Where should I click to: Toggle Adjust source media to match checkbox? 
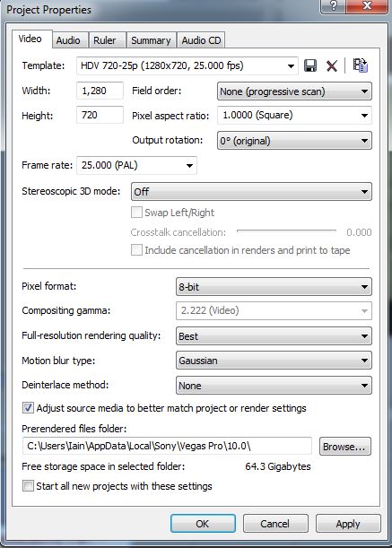(28, 408)
